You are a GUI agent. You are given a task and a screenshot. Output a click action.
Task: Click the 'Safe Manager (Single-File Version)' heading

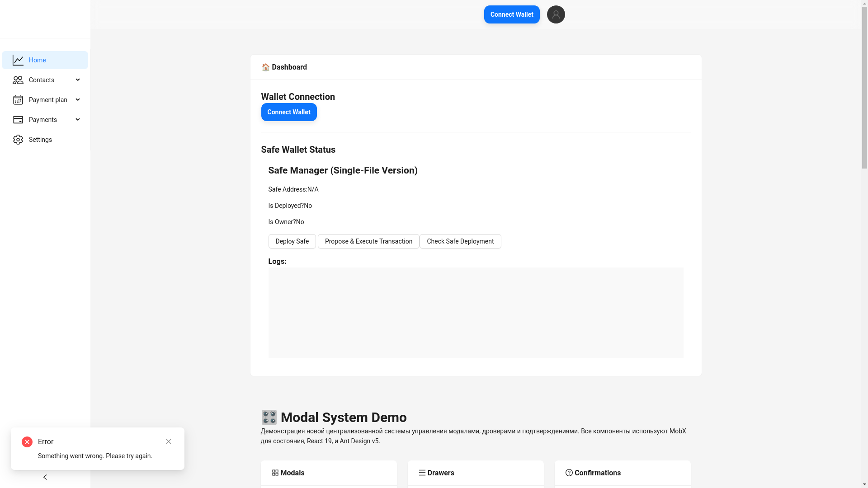[x=343, y=170]
